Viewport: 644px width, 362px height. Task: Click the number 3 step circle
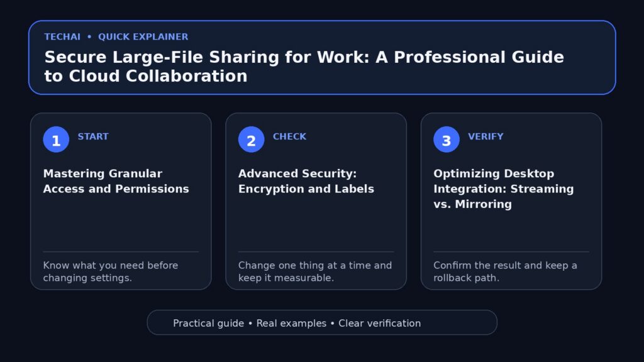pos(446,140)
